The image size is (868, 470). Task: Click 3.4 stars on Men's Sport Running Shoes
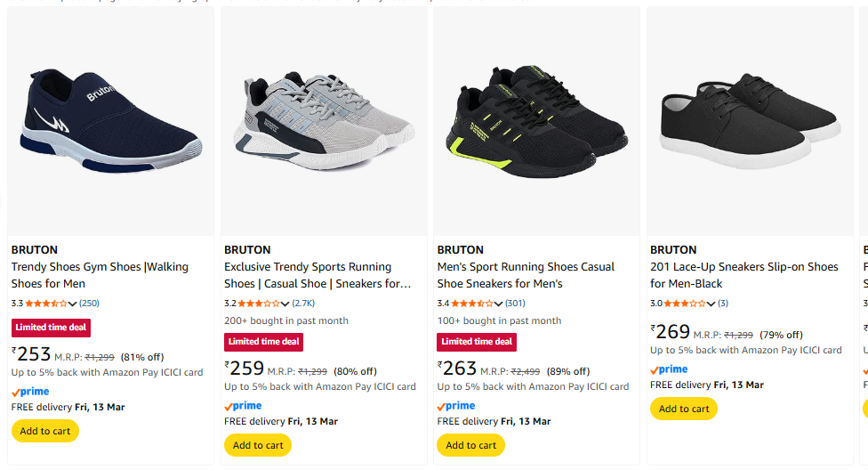471,304
